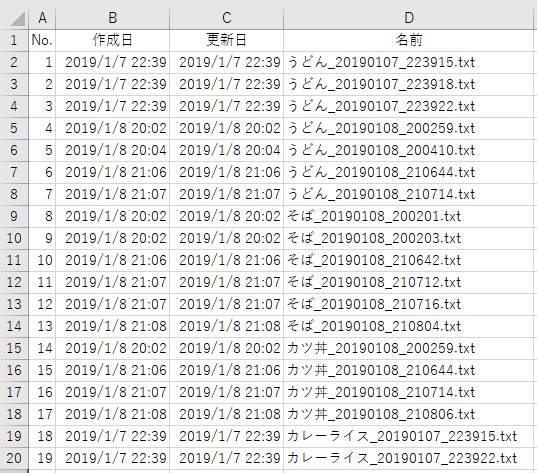Click No. cell with value 1
537x473 pixels.
42,62
